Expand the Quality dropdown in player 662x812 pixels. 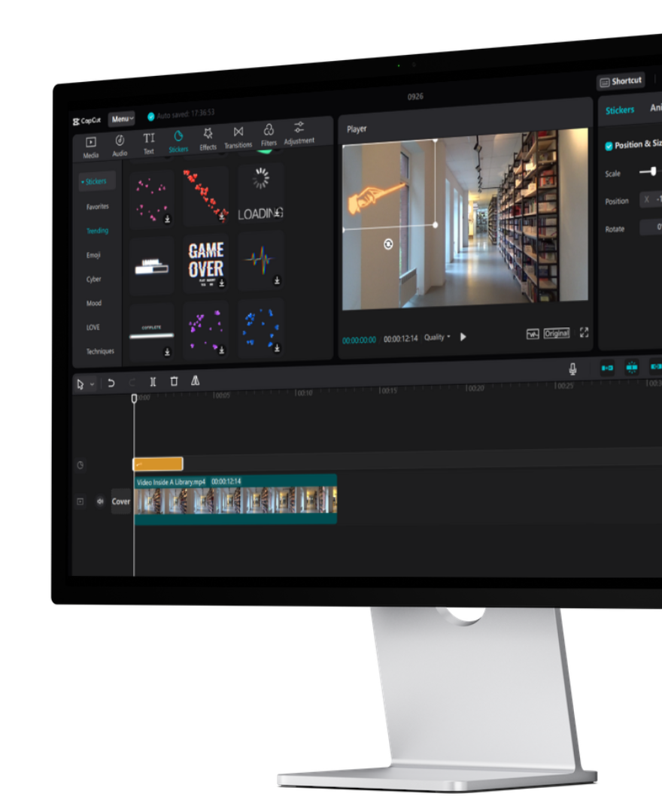pos(437,338)
